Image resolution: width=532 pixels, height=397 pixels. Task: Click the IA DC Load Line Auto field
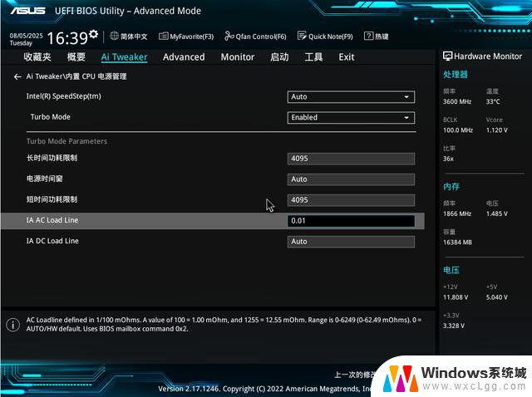[x=351, y=242]
